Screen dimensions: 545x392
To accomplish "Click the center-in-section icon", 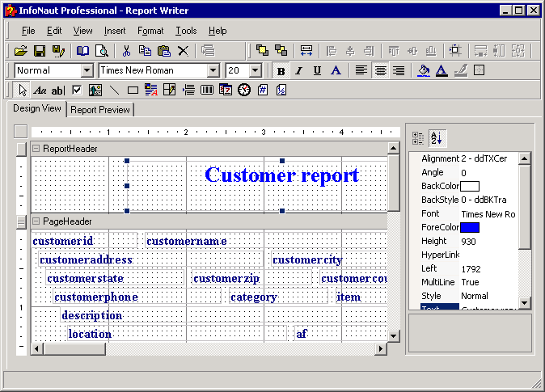I will 455,51.
